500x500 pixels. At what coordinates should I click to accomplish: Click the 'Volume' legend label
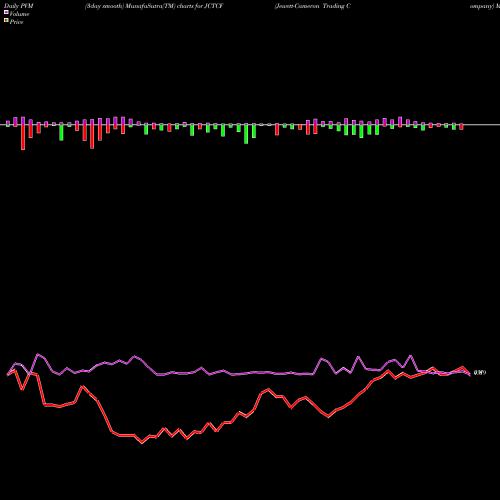tap(19, 14)
